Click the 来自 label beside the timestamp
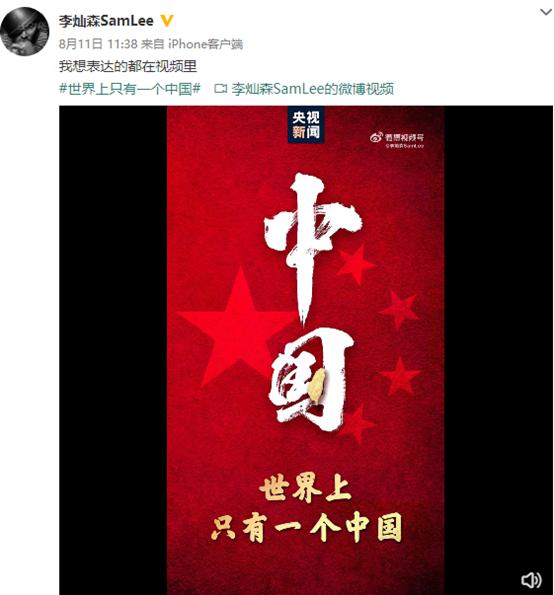 coord(153,44)
